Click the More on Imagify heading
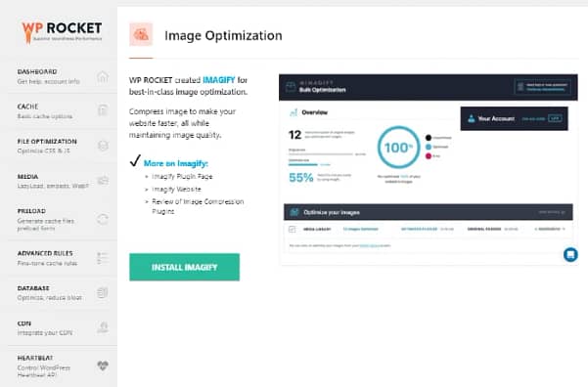Screen dimensions: 588x387 tap(176, 163)
